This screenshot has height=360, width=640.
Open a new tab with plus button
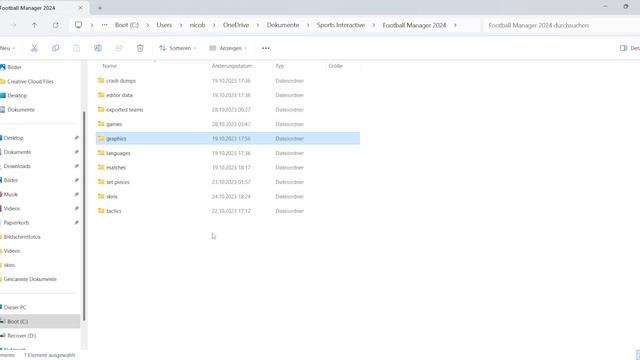point(100,8)
